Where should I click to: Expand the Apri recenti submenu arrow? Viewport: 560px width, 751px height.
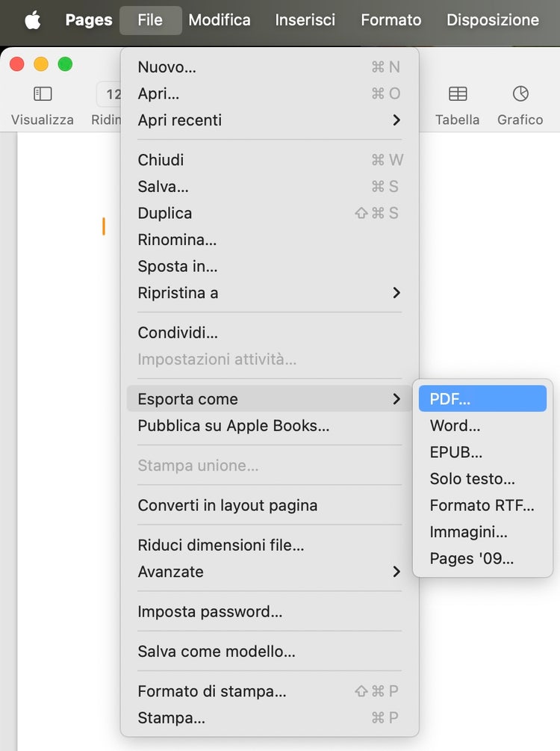pyautogui.click(x=396, y=120)
